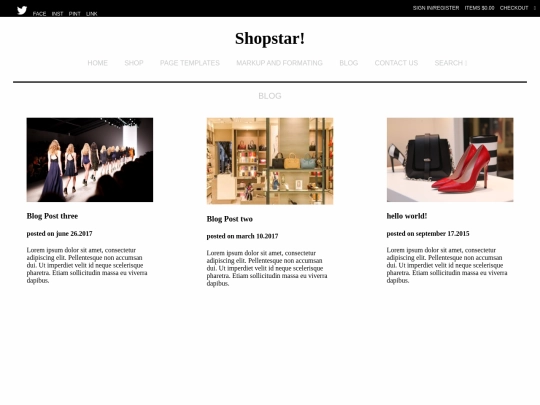This screenshot has height=405, width=540.
Task: Open the PINT social link
Action: tap(74, 14)
